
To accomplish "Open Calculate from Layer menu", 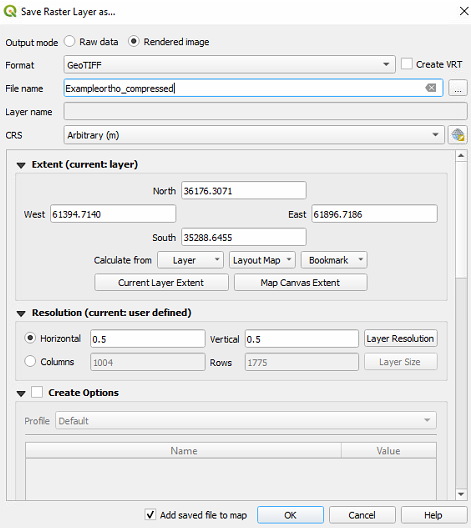I will point(190,260).
